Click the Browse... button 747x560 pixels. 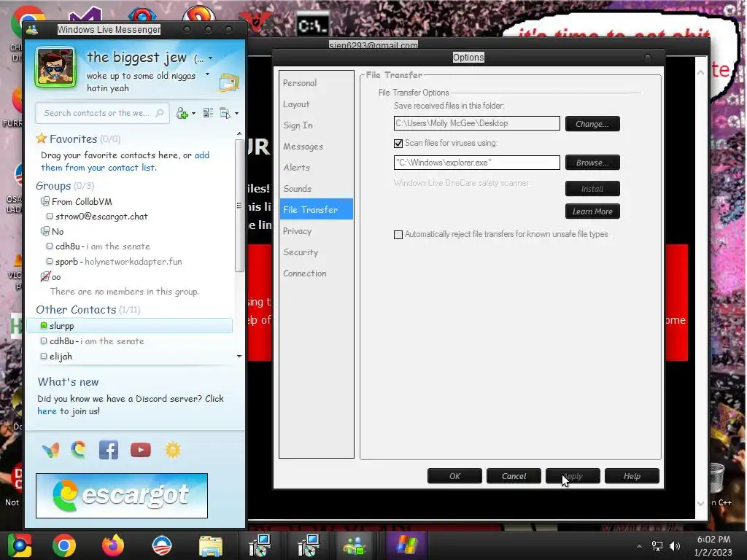coord(592,163)
